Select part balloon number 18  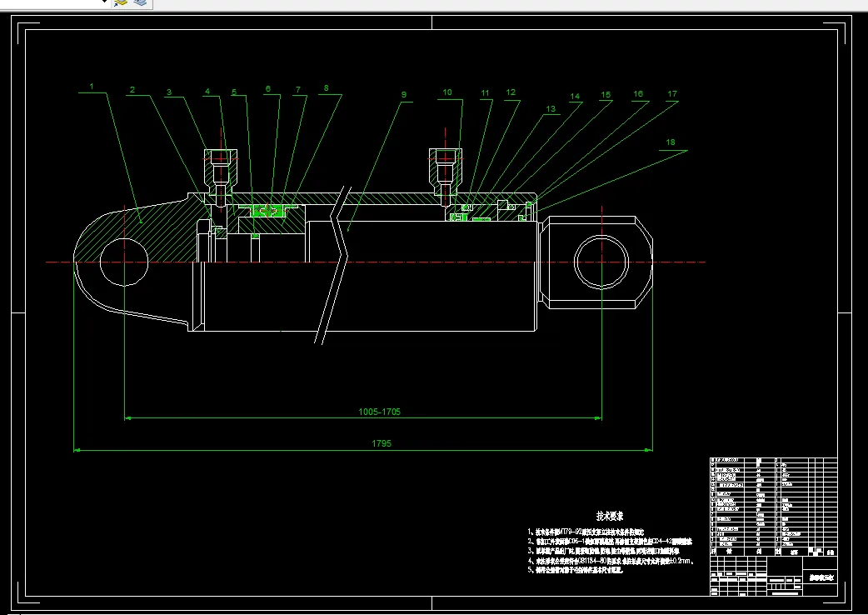tap(671, 142)
